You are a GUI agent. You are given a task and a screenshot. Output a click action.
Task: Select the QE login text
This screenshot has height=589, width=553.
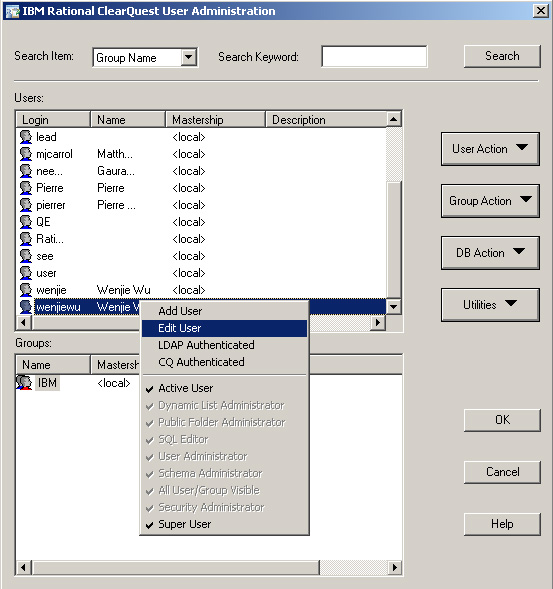tap(43, 222)
